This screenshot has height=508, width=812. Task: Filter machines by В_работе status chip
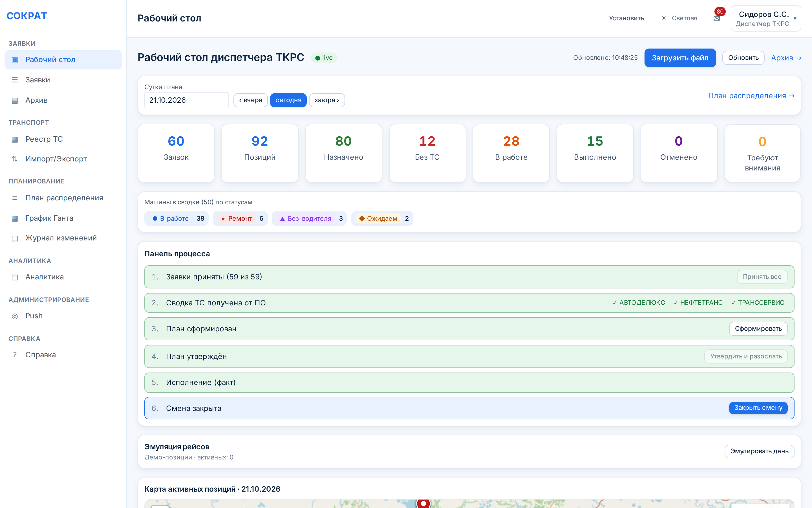(x=176, y=218)
